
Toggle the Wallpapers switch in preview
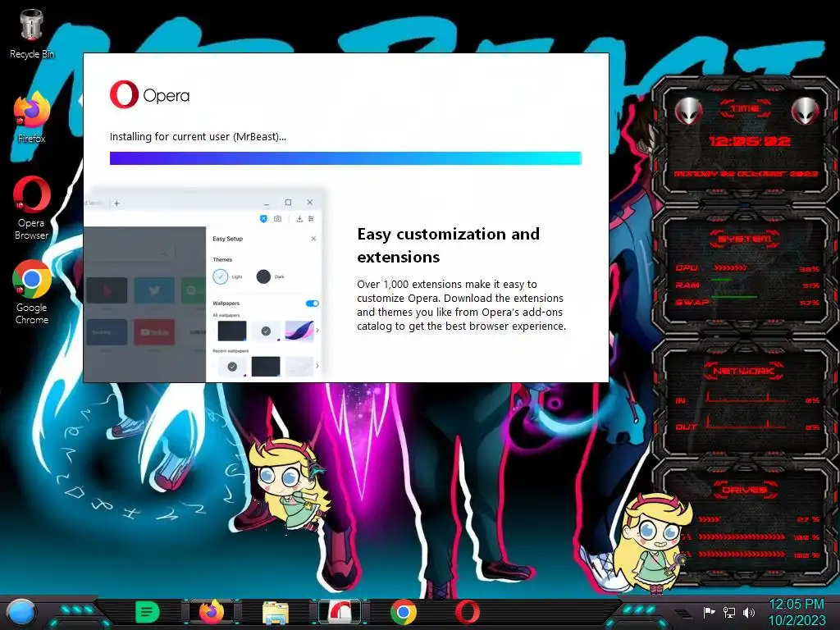point(313,304)
